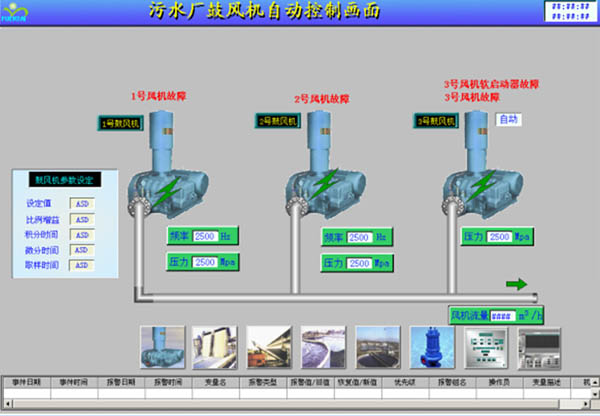Click the horizontal scrollbar under alarm table
Image resolution: width=600 pixels, height=416 pixels.
point(300,410)
